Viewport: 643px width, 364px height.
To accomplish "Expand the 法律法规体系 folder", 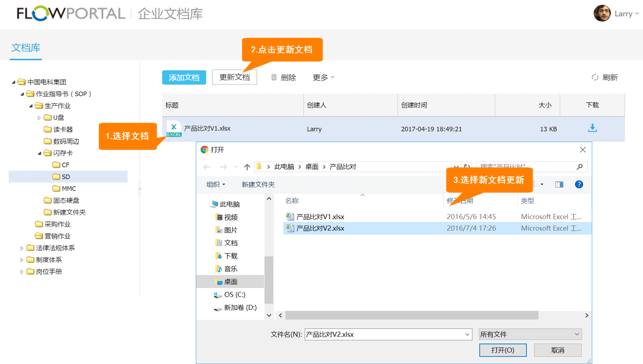I will tap(22, 248).
